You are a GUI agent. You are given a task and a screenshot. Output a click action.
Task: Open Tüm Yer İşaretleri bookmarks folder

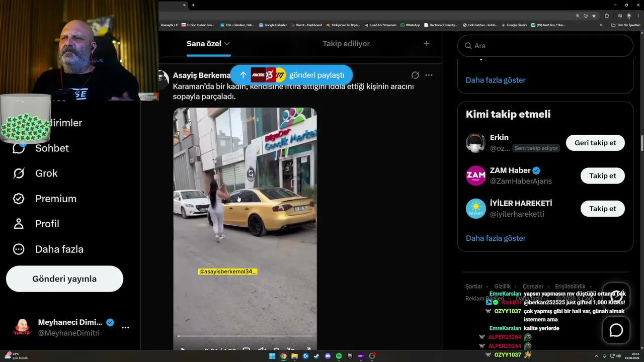click(626, 25)
